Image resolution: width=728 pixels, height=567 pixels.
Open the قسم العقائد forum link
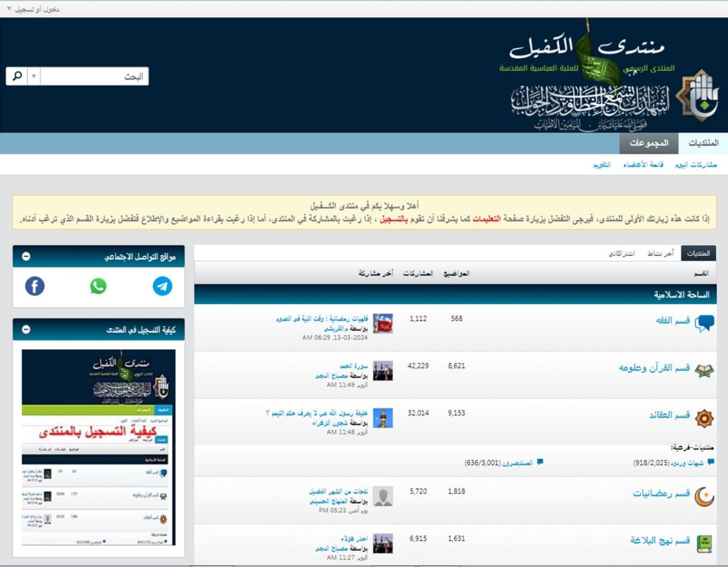pos(670,415)
